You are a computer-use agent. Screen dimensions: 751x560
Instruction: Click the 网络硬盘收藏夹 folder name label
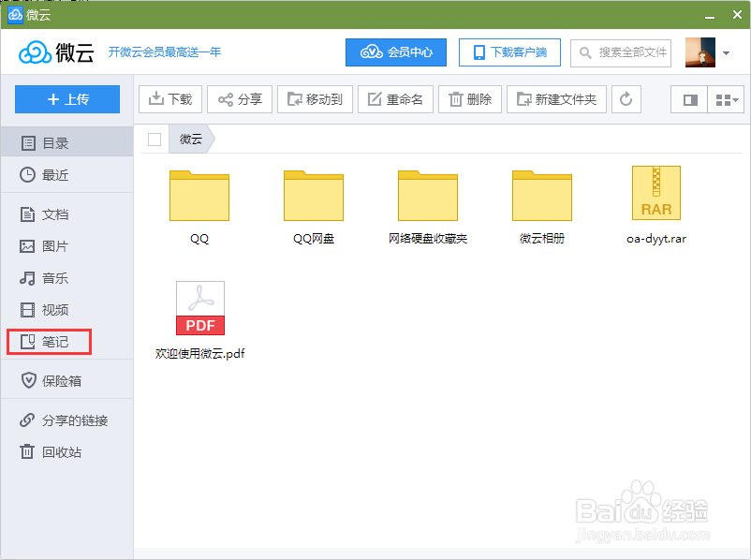[x=428, y=239]
